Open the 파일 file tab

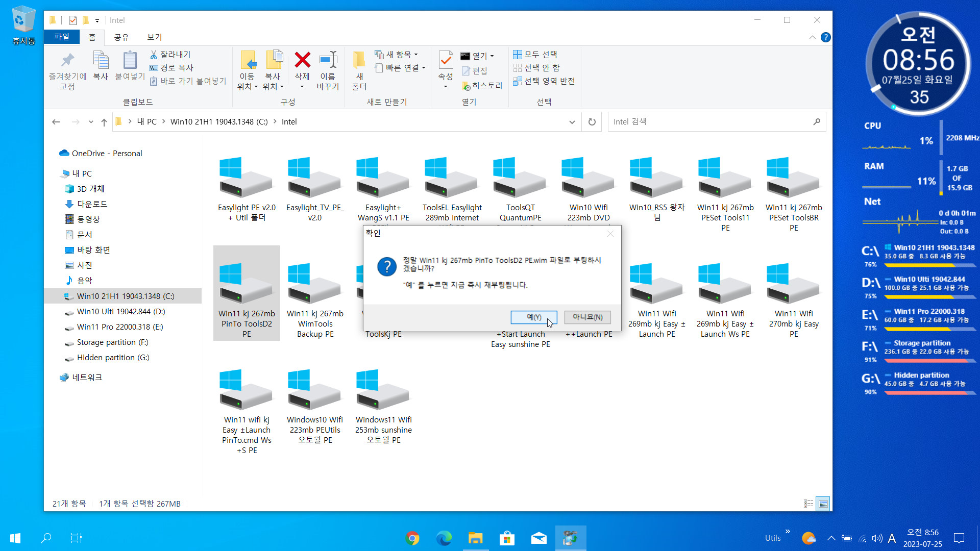62,37
